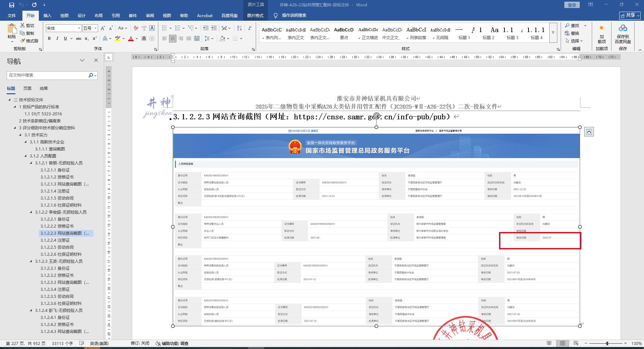The width and height of the screenshot is (644, 349).
Task: Open the change case Aa dropdown
Action: pyautogui.click(x=123, y=28)
